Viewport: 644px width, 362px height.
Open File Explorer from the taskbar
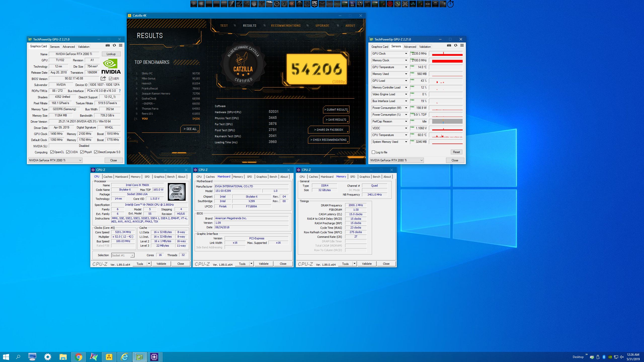[63, 357]
